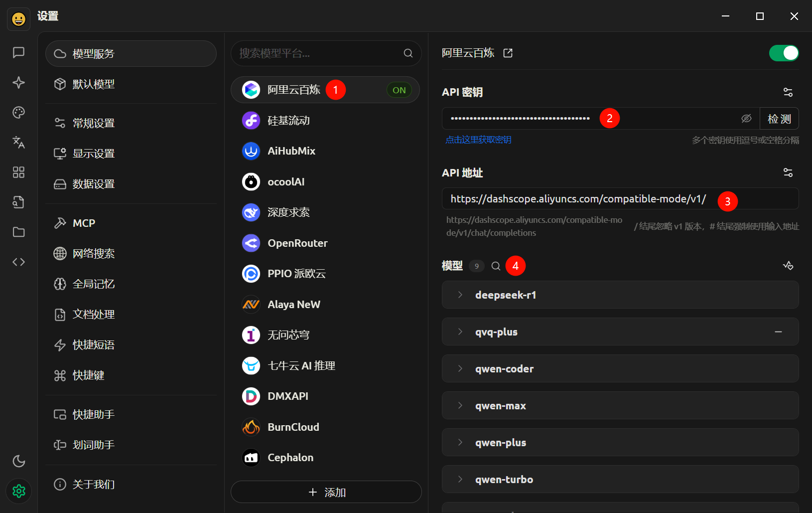This screenshot has width=812, height=513.
Task: Select the Cephalon provider
Action: [x=325, y=458]
